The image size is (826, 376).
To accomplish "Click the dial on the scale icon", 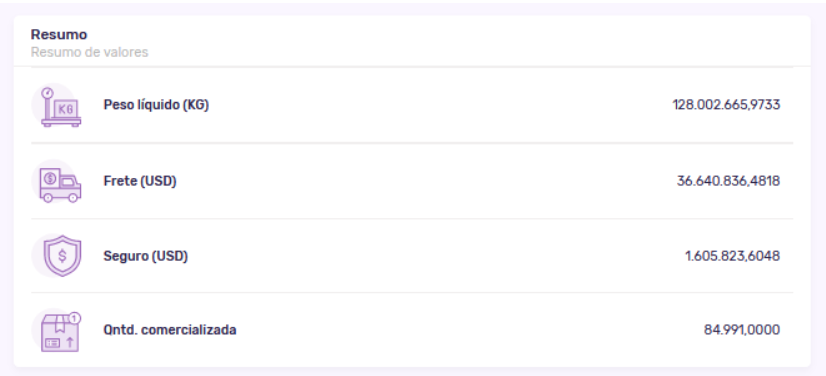I will (x=48, y=93).
